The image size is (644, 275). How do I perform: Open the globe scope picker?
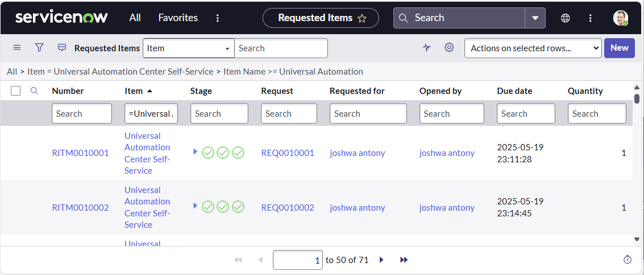566,18
